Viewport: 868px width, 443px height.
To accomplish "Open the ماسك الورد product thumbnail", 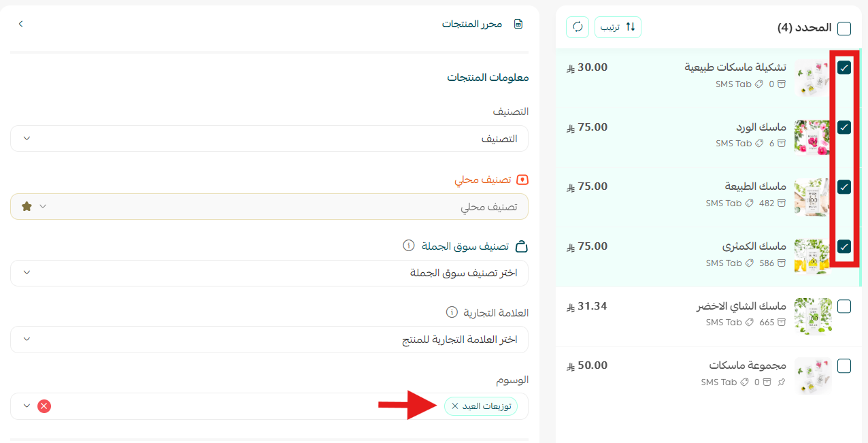I will point(812,137).
